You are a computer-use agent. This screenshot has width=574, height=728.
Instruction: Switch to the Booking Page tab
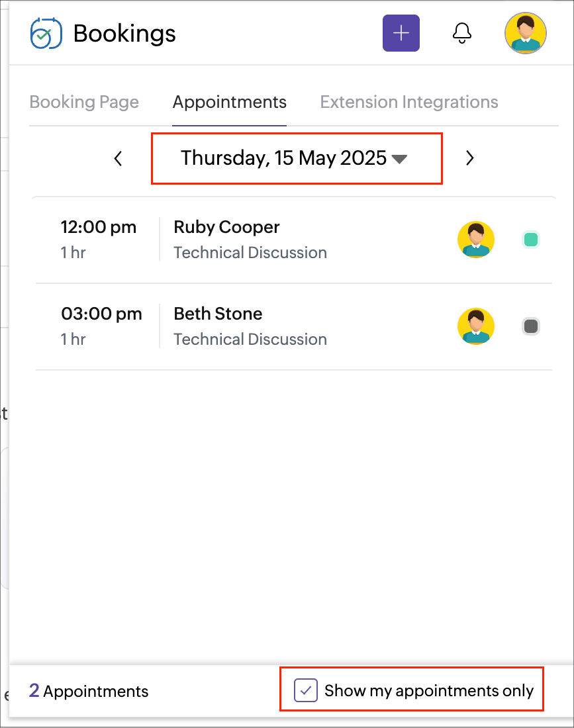pyautogui.click(x=84, y=103)
